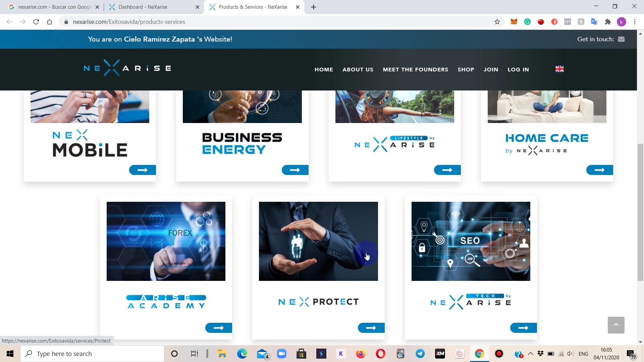Click the NeX Protect arrow button
The width and height of the screenshot is (644, 362).
click(x=370, y=327)
